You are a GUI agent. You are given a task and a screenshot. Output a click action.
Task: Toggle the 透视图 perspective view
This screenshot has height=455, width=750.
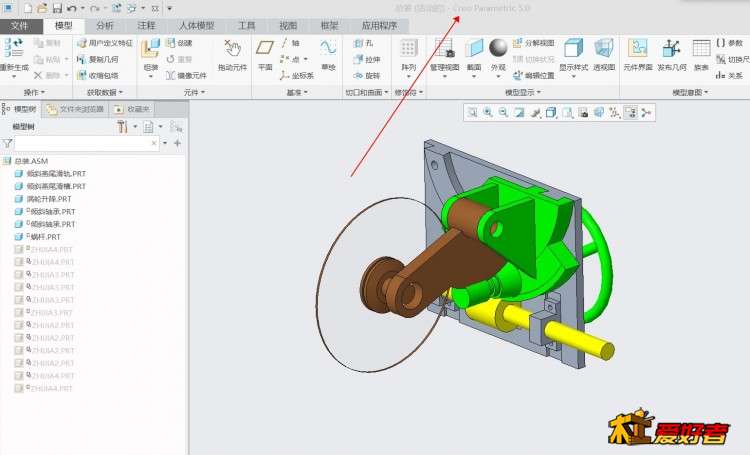604,48
